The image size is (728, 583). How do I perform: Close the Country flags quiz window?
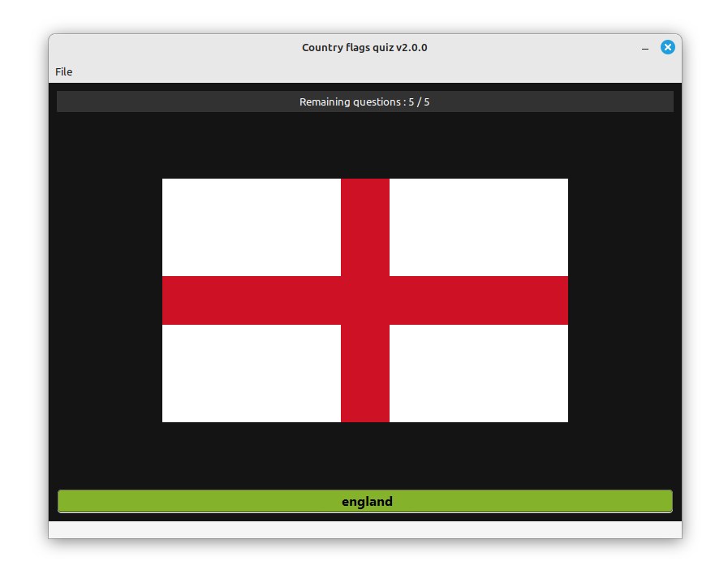(667, 46)
